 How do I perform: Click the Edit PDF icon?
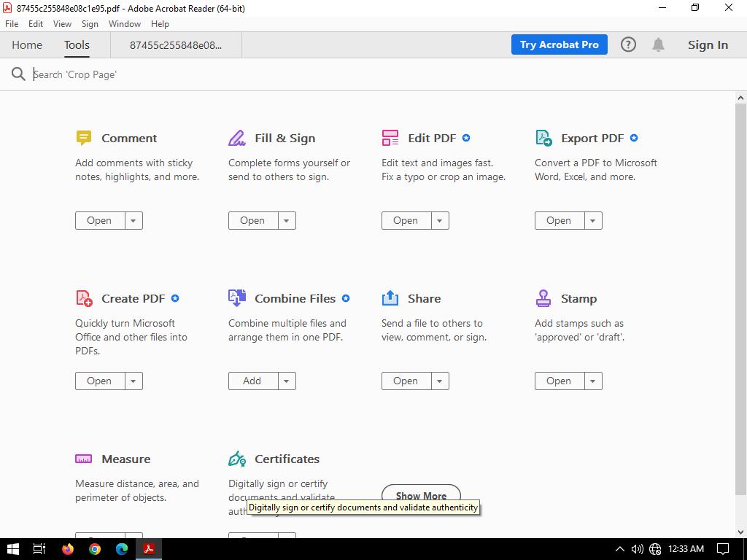[x=390, y=138]
